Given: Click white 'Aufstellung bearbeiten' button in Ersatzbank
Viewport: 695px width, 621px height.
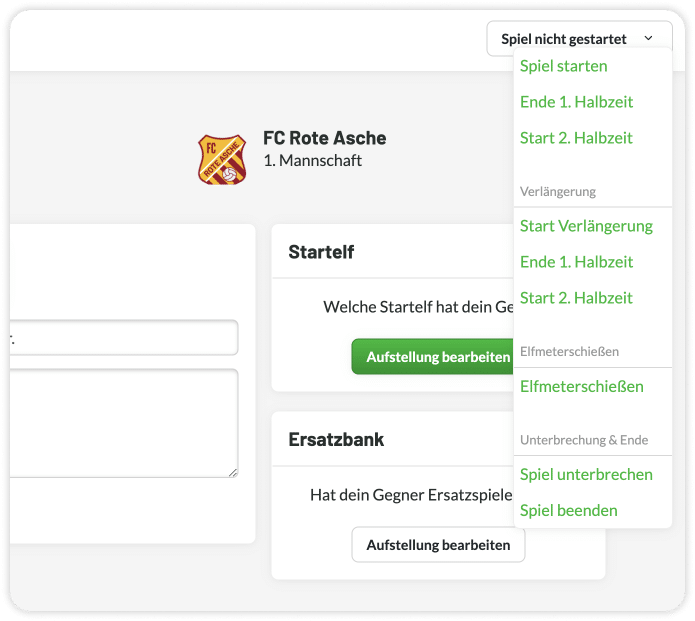Looking at the screenshot, I should coord(438,545).
